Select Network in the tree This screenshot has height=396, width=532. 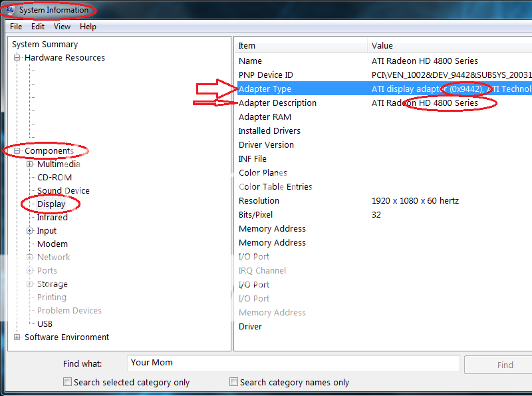pyautogui.click(x=54, y=257)
